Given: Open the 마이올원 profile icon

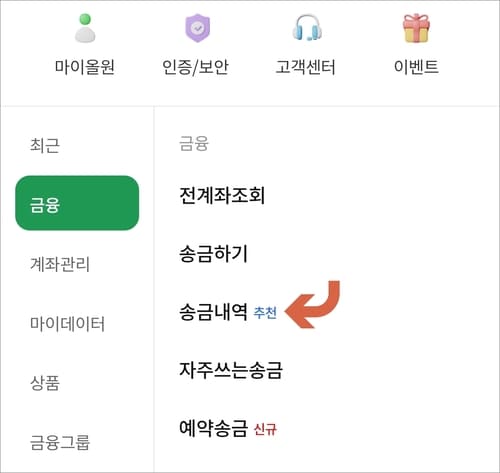Looking at the screenshot, I should point(85,28).
